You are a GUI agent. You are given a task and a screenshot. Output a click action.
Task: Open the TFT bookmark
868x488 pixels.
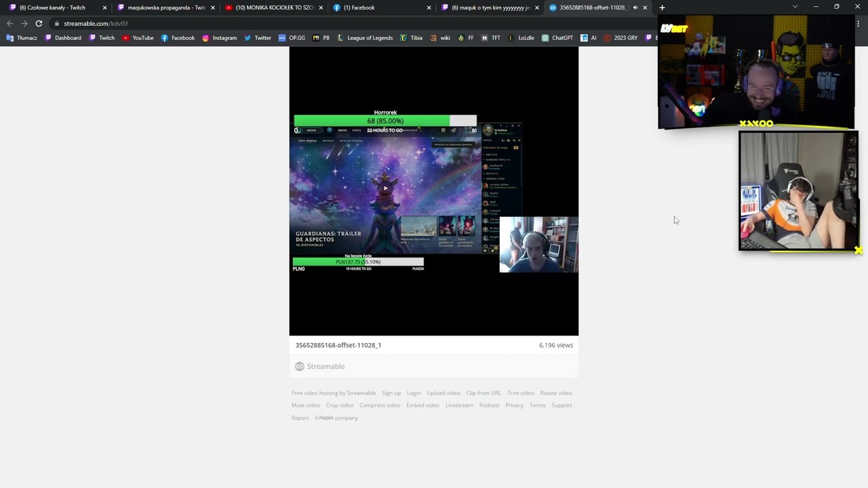[491, 38]
